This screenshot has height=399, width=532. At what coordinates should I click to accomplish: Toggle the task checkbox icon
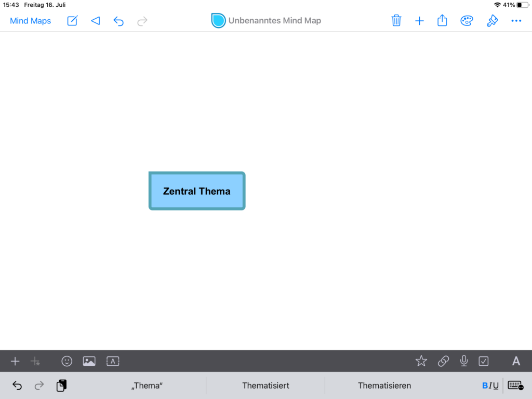click(484, 361)
